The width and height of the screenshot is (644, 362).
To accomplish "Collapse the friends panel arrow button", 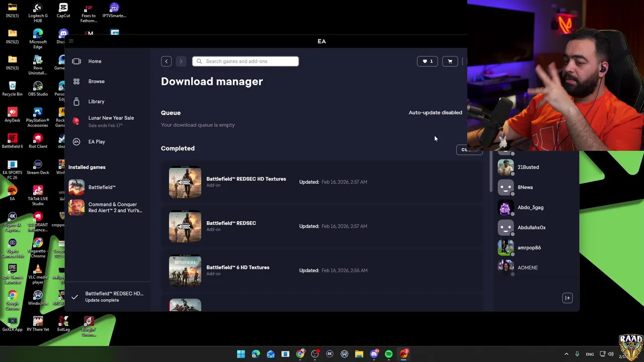I will tap(567, 298).
